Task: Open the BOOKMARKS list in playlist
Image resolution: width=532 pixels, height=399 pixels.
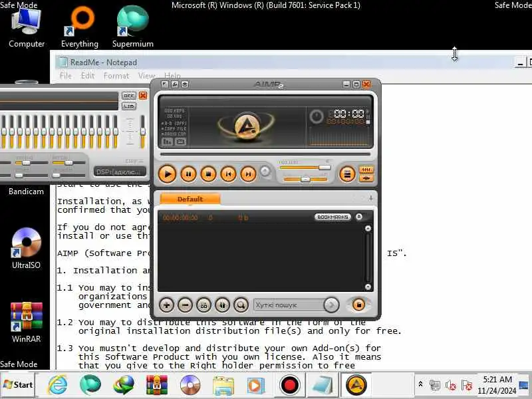Action: point(332,217)
